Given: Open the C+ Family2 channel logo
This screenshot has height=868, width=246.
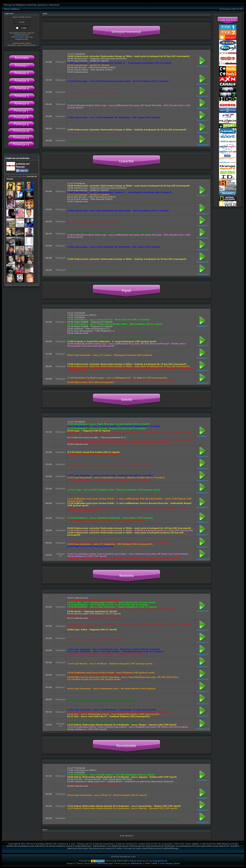Looking at the screenshot, I should [228, 74].
